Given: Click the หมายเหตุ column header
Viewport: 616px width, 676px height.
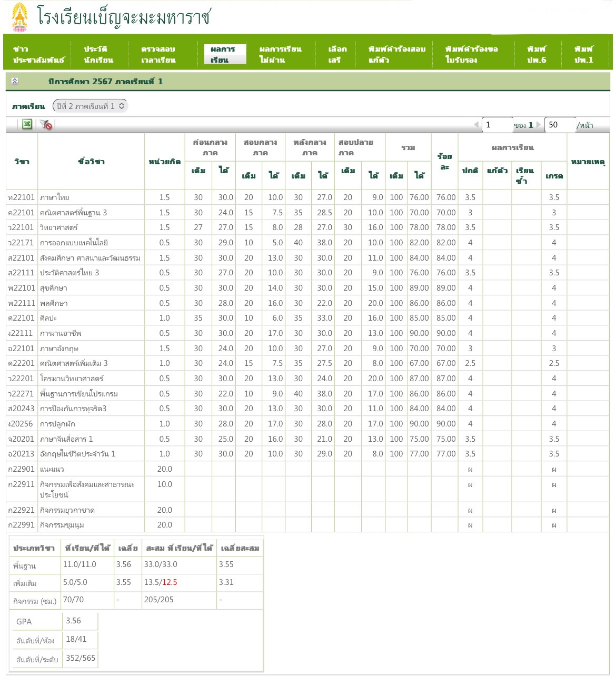Looking at the screenshot, I should click(588, 162).
